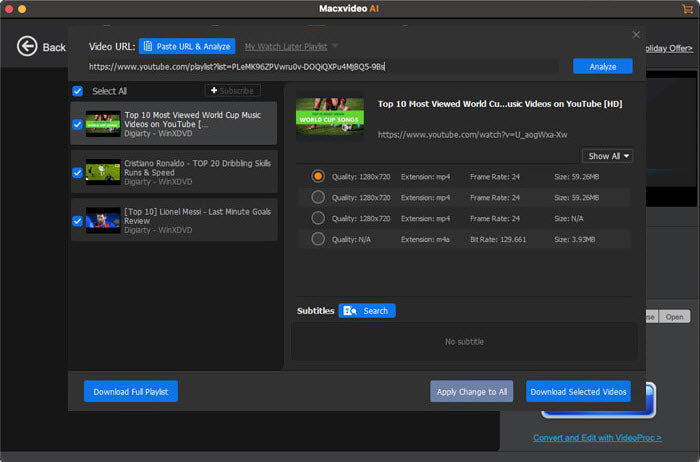Select Cristiano Ronaldo TOP 20 Dribbling title
This screenshot has height=462, width=700.
coord(197,168)
